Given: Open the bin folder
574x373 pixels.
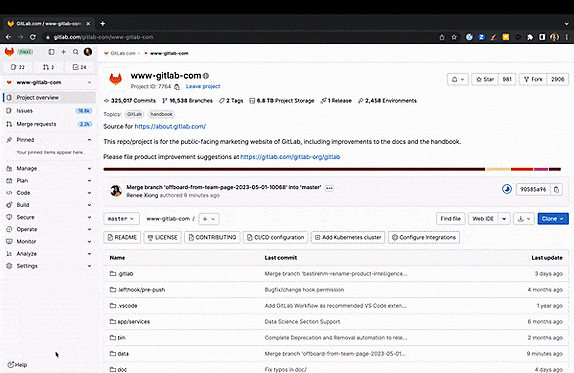Looking at the screenshot, I should 122,337.
